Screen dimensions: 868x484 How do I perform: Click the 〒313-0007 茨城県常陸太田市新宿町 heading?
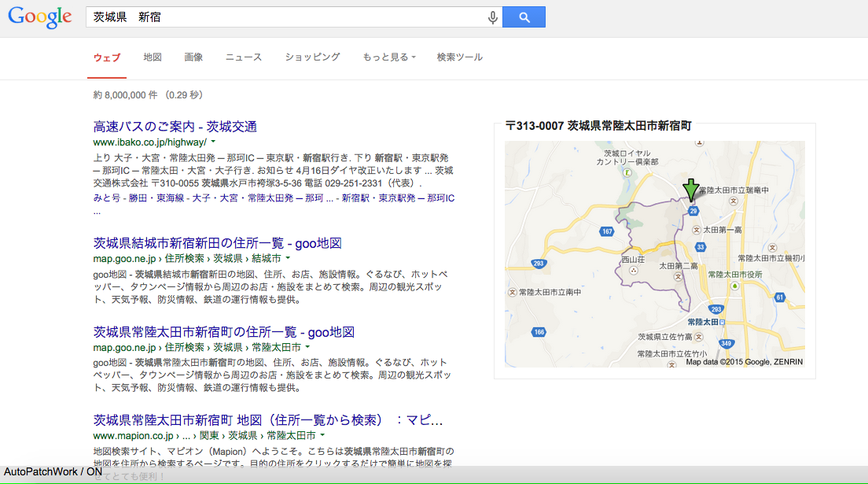click(x=598, y=127)
